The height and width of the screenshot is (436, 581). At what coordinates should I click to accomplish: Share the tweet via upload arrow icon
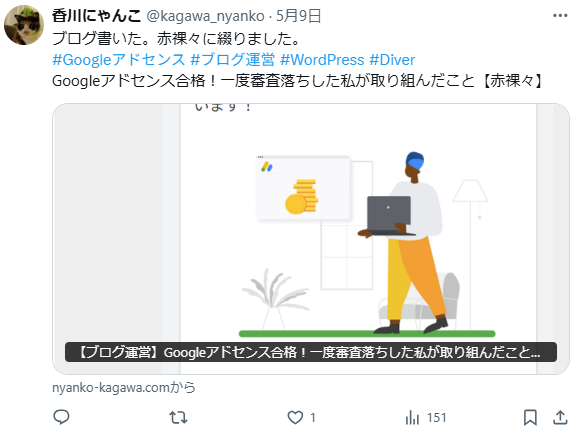click(x=560, y=417)
